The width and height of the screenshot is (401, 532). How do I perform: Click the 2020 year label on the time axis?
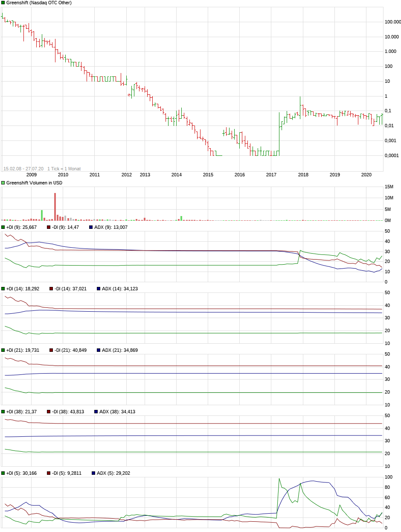[366, 175]
